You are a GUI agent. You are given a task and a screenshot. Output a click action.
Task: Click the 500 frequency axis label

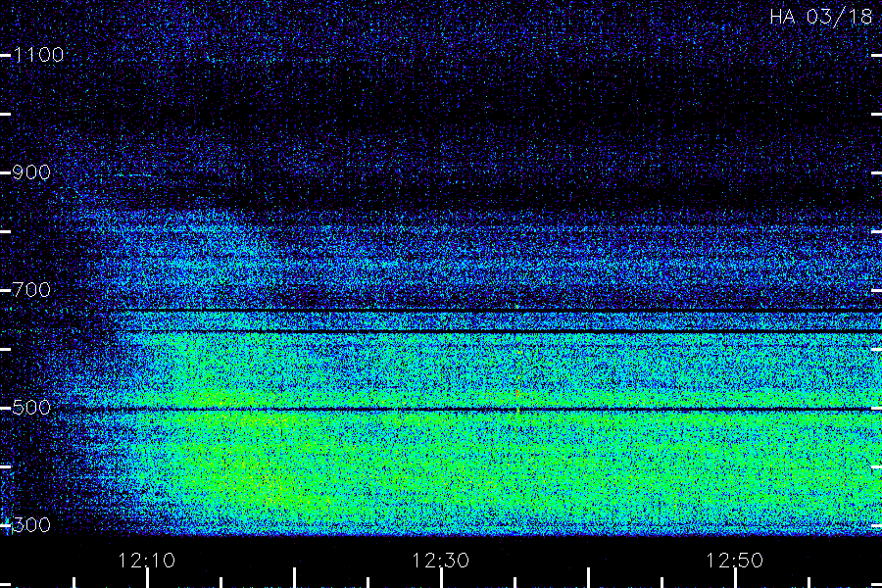pyautogui.click(x=31, y=408)
